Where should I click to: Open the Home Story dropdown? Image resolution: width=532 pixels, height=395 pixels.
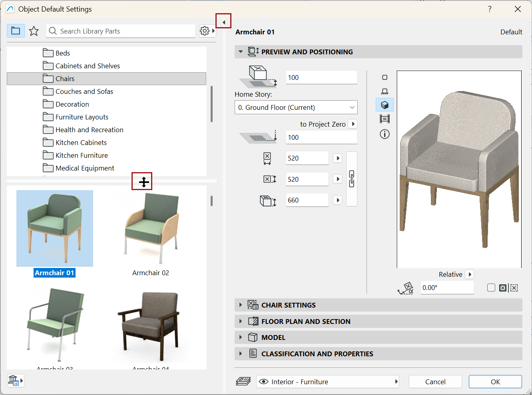click(x=296, y=107)
